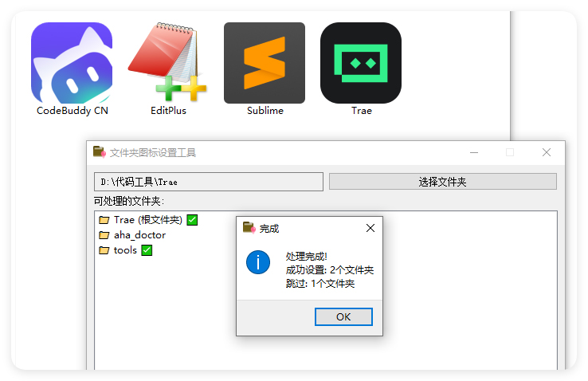Open the Trae icon
Image resolution: width=588 pixels, height=381 pixels.
pyautogui.click(x=361, y=63)
